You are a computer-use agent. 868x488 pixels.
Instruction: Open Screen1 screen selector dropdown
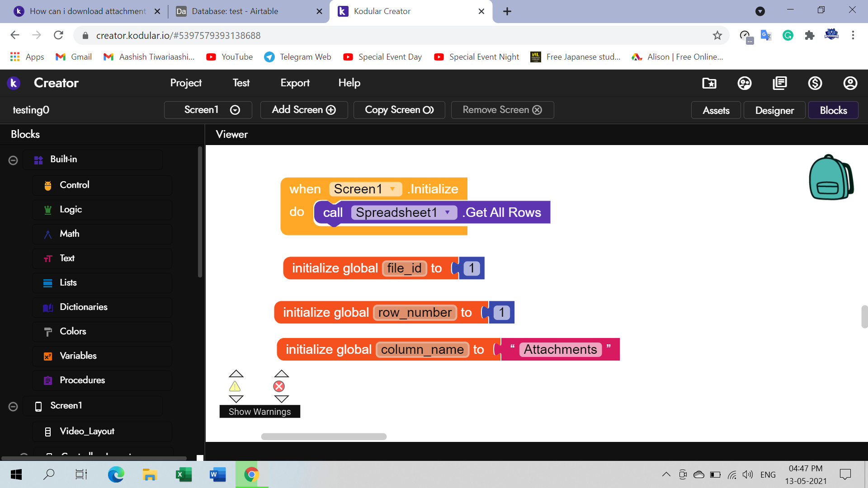[x=208, y=110]
